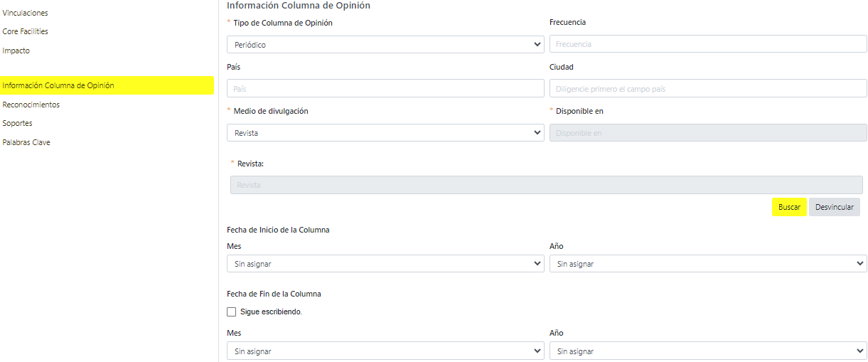Click the 'Información Columna de Opinión' form heading
This screenshot has width=868, height=362.
(298, 5)
